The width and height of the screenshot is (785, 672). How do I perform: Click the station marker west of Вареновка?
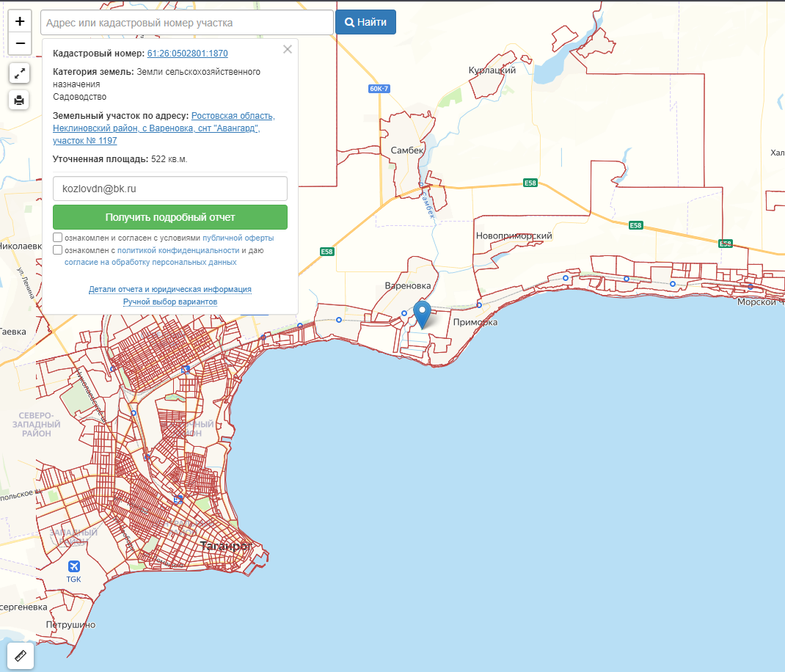pyautogui.click(x=339, y=319)
